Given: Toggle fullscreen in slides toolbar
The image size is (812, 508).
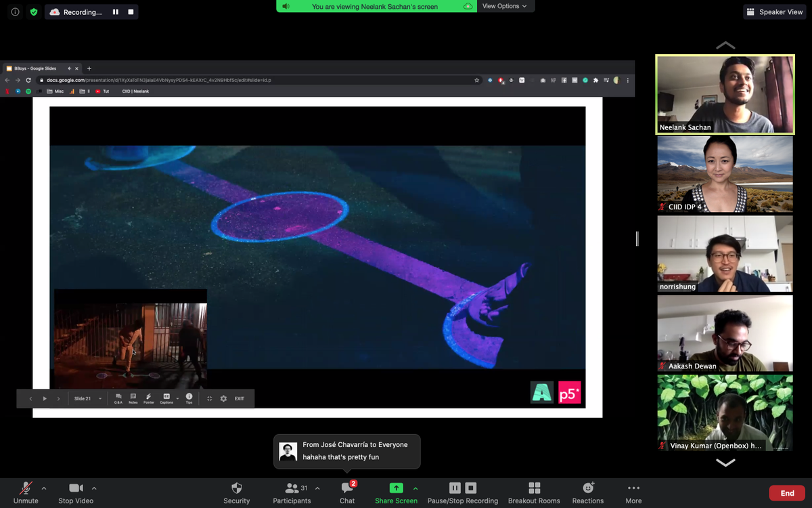Looking at the screenshot, I should 210,398.
